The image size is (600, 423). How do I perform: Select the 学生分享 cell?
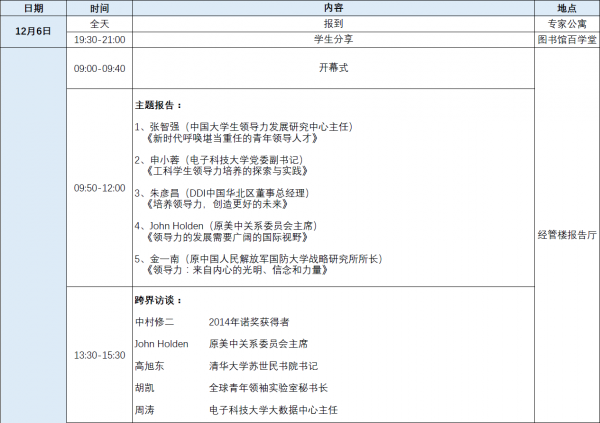333,39
